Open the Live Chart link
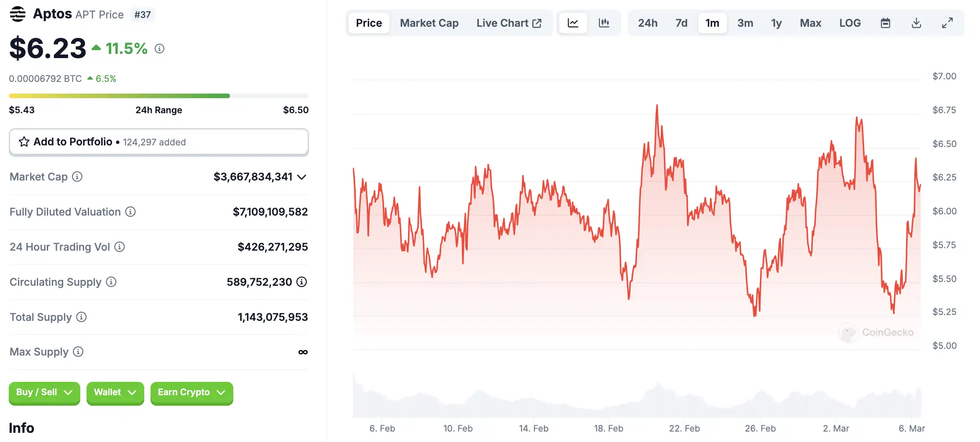 click(509, 23)
